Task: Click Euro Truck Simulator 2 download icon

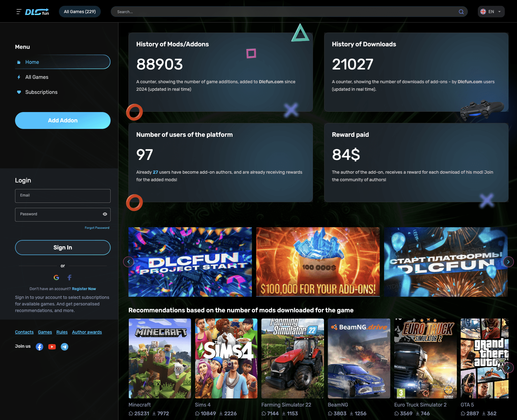Action: (417, 413)
